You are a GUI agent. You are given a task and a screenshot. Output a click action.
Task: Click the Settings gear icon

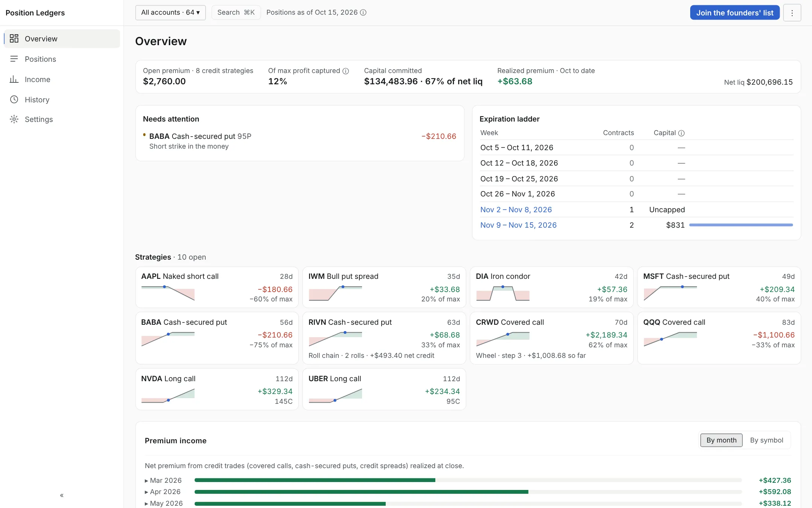coord(14,119)
